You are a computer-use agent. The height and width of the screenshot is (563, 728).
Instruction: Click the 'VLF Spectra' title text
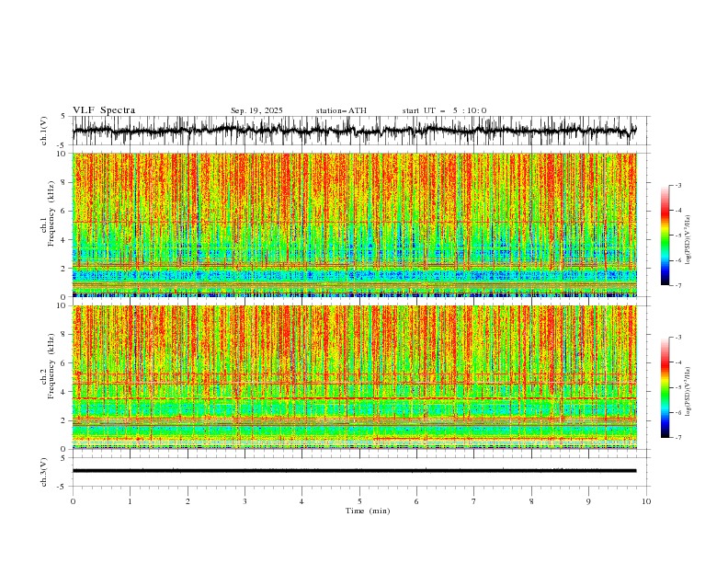coord(104,110)
